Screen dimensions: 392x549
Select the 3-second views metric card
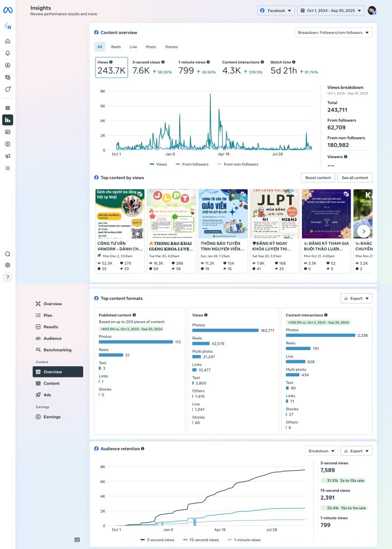point(152,68)
